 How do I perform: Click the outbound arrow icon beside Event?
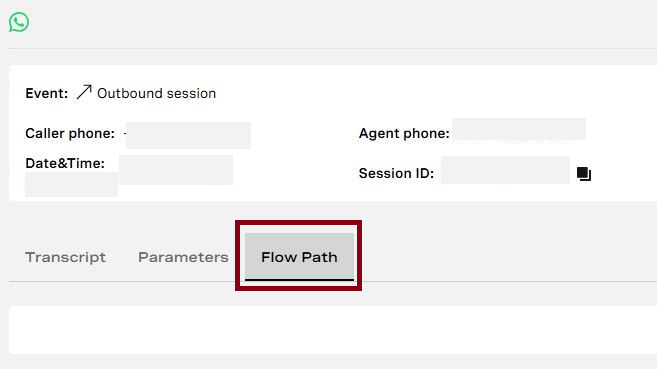(84, 92)
